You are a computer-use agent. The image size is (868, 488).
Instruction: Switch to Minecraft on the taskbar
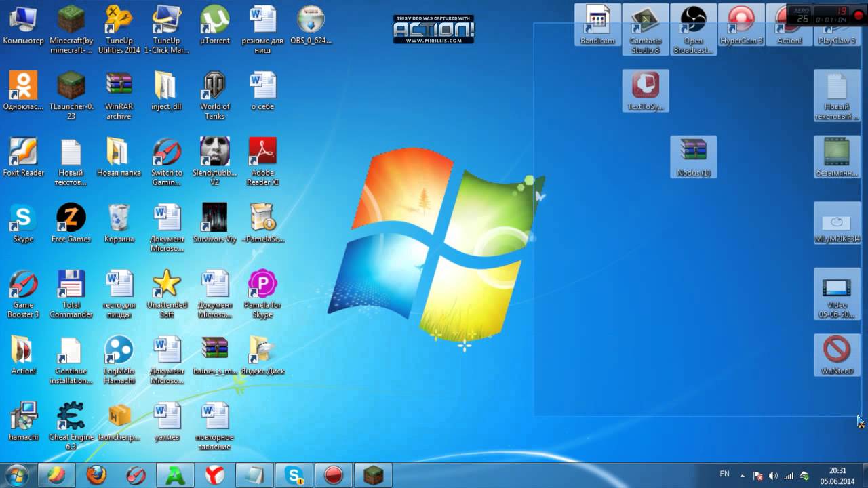tap(374, 475)
